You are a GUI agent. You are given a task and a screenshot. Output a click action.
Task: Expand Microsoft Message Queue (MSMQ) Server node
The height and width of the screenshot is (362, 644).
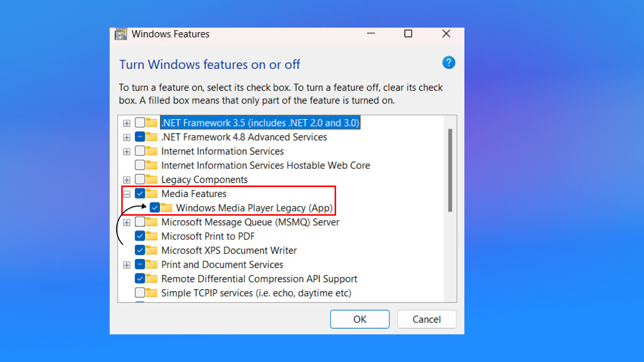[127, 222]
